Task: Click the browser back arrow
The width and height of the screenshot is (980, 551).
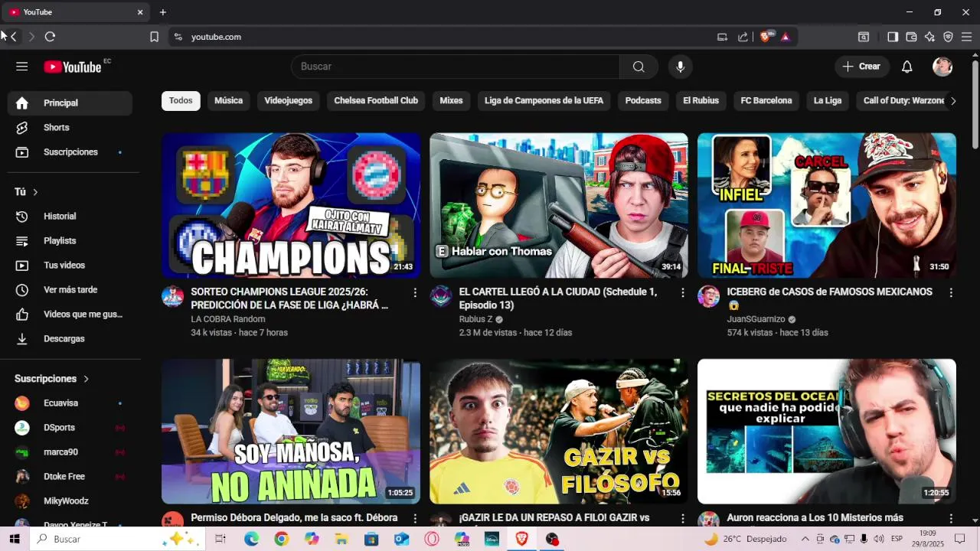Action: 13,37
